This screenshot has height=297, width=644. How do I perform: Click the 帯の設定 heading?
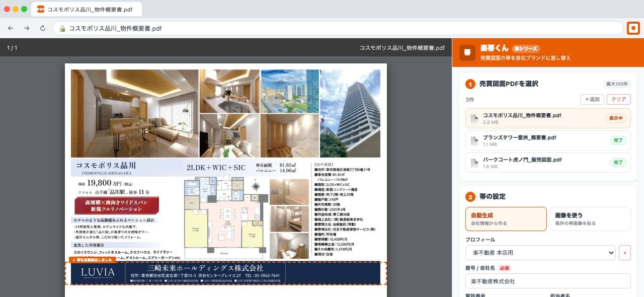(x=493, y=196)
